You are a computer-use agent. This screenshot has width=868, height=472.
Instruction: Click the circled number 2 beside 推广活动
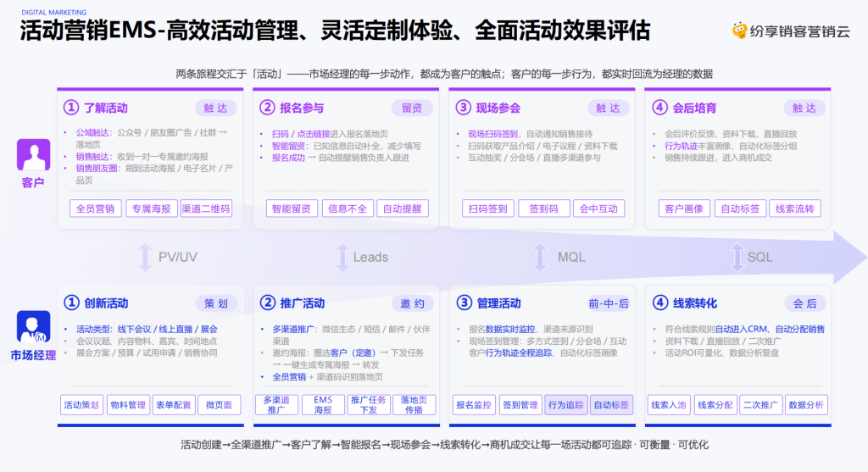[268, 303]
